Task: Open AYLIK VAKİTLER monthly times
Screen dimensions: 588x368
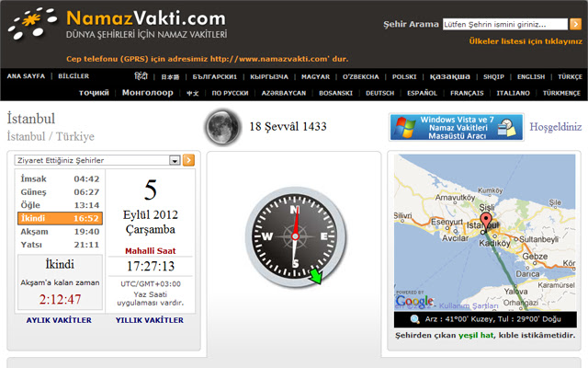Action: [59, 320]
